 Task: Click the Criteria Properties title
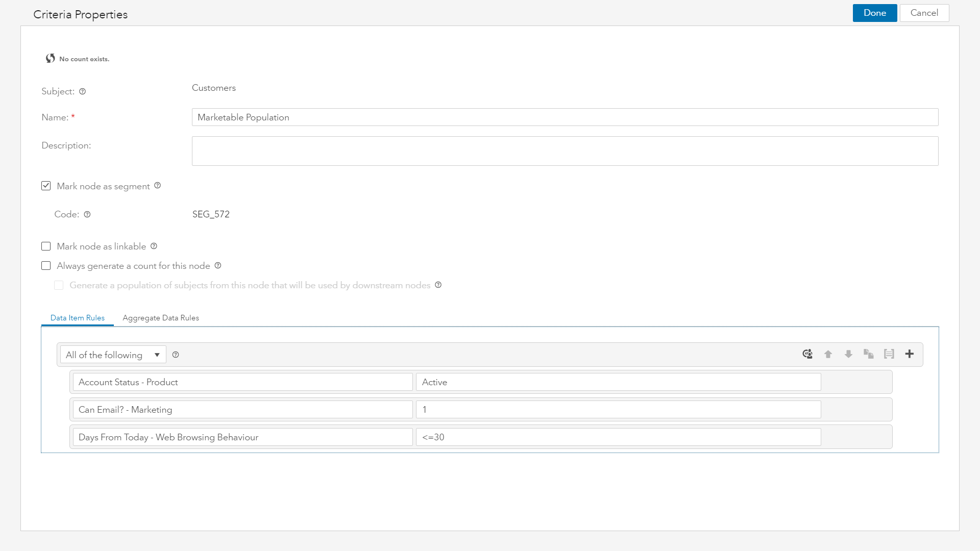tap(81, 14)
